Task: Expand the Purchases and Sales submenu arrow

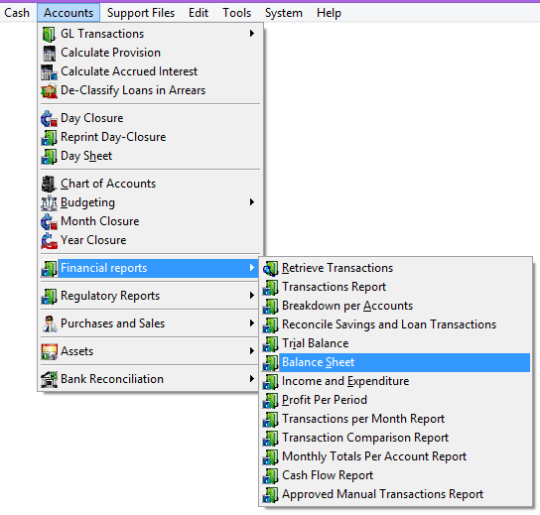Action: point(252,323)
